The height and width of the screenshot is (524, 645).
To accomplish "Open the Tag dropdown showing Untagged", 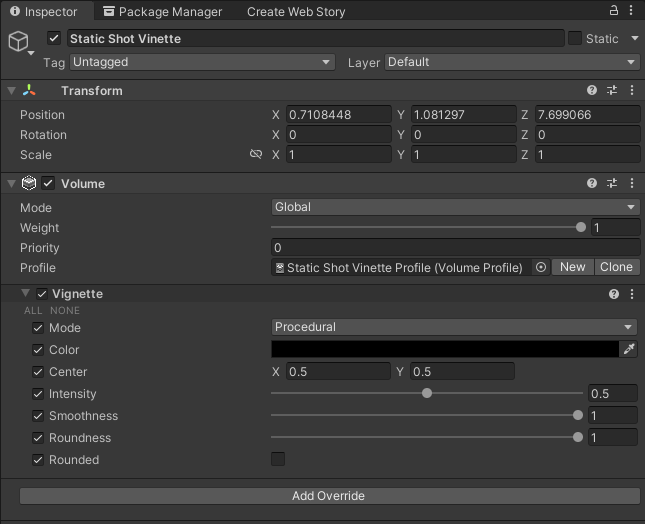I will (x=201, y=62).
